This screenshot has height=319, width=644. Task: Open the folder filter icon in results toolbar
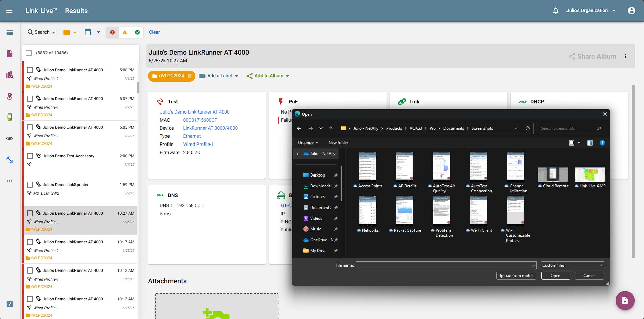[66, 32]
